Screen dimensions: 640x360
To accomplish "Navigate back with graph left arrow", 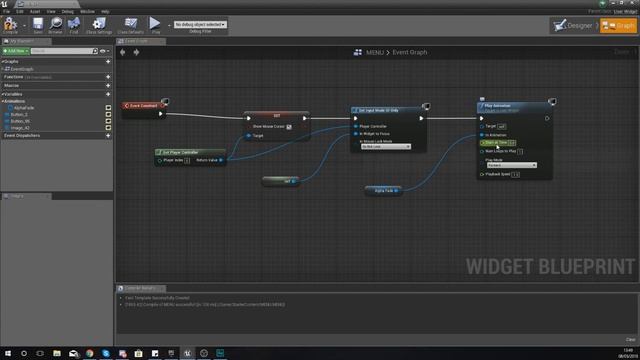I will tap(122, 52).
